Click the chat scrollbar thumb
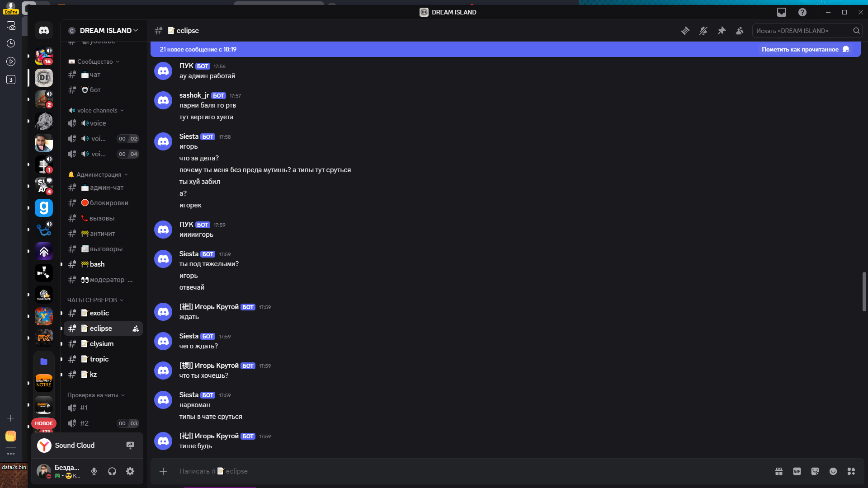 (x=864, y=291)
